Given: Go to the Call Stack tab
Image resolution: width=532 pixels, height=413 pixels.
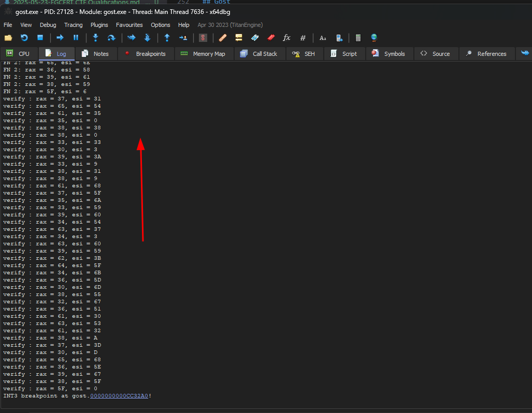Looking at the screenshot, I should [259, 54].
